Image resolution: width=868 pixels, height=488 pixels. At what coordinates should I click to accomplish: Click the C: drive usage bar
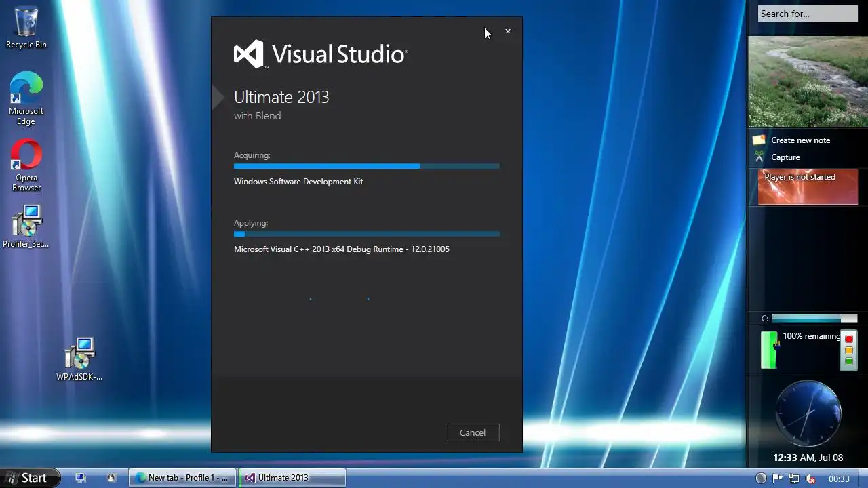(x=815, y=319)
